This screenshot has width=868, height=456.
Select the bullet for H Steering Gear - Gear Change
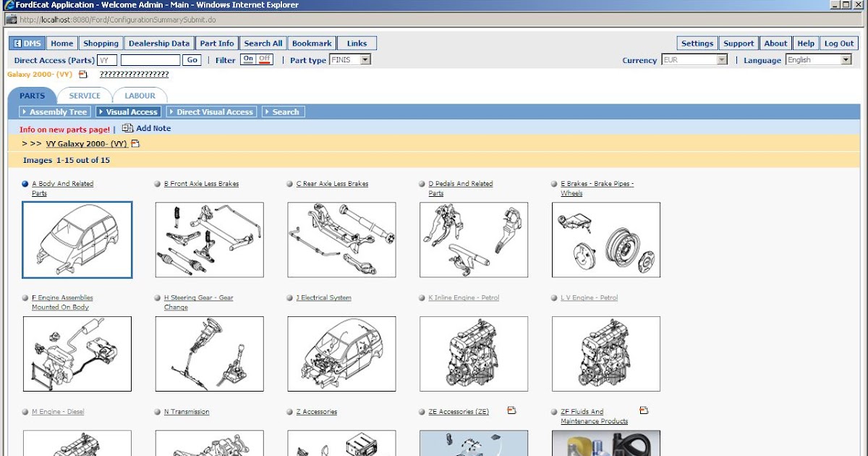[x=158, y=297]
